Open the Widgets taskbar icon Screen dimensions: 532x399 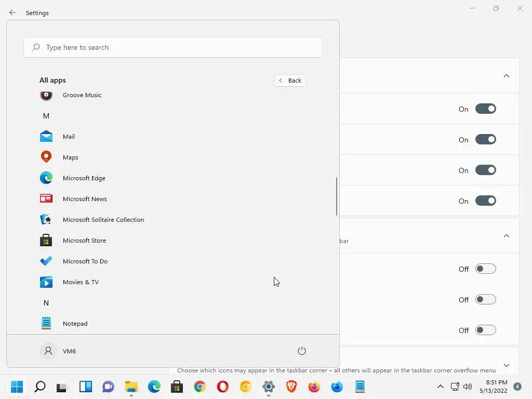(86, 387)
